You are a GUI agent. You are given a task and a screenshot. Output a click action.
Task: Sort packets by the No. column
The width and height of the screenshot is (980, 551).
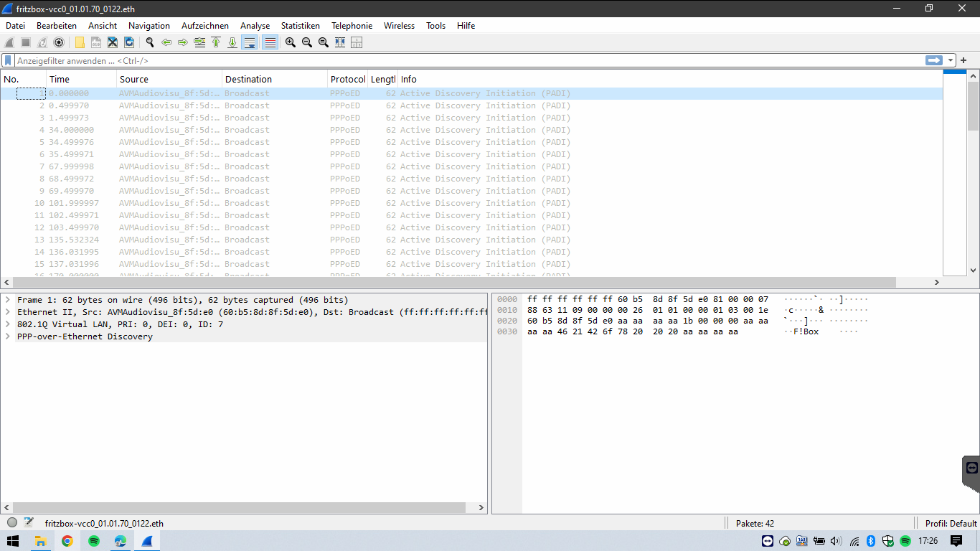[x=24, y=79]
